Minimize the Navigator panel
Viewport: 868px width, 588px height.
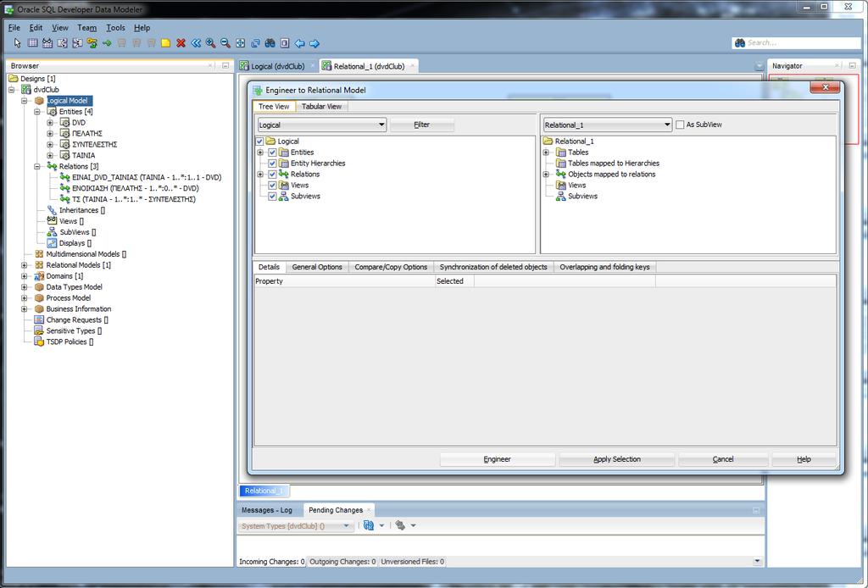852,65
